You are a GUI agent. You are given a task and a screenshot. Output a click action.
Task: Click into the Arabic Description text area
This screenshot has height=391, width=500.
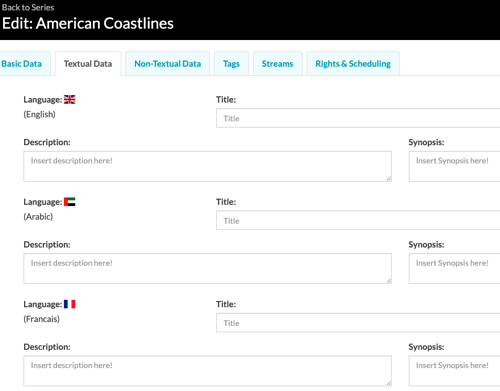[207, 269]
